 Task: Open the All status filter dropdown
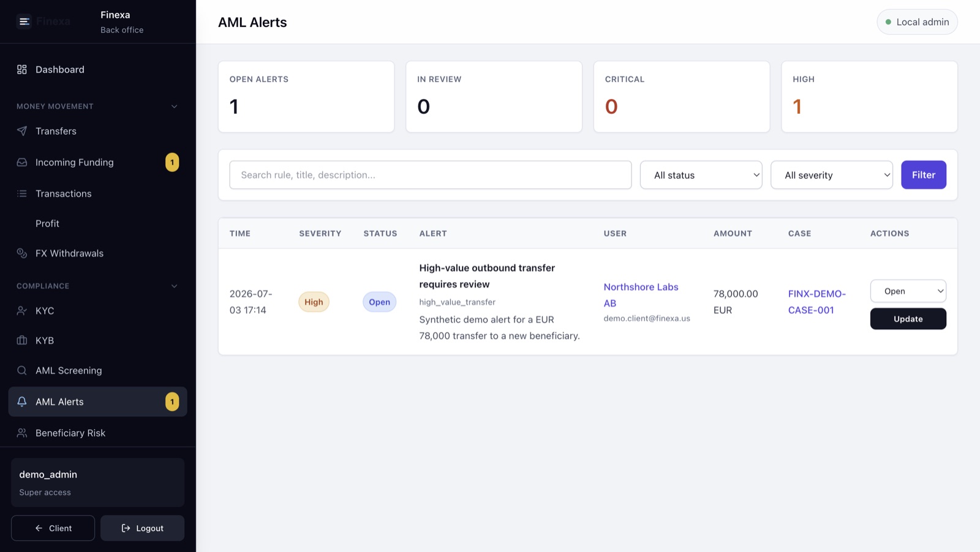(x=701, y=175)
